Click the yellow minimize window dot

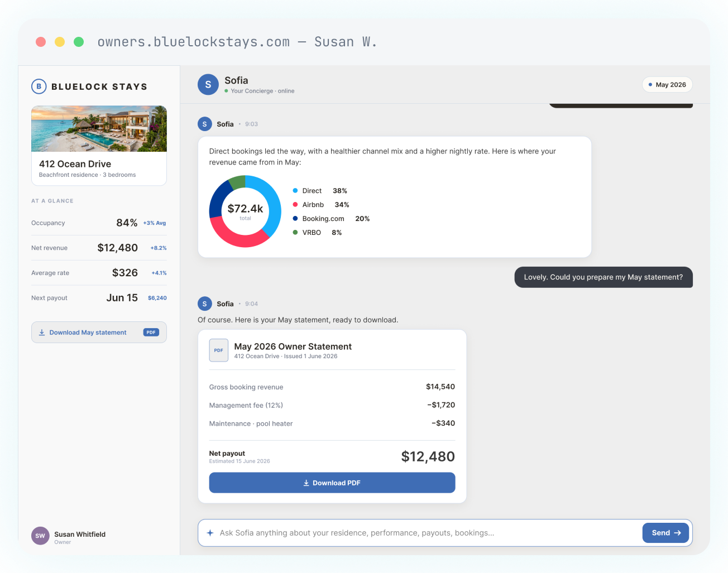[x=60, y=42]
